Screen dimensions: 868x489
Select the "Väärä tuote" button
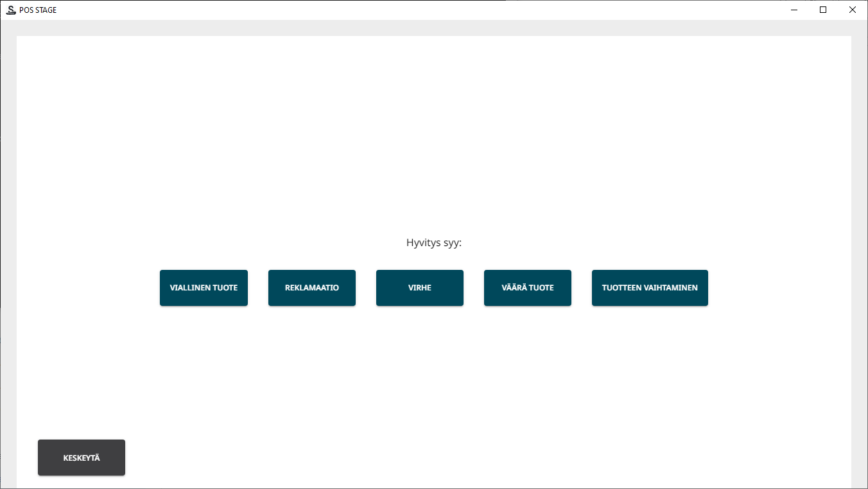(527, 288)
